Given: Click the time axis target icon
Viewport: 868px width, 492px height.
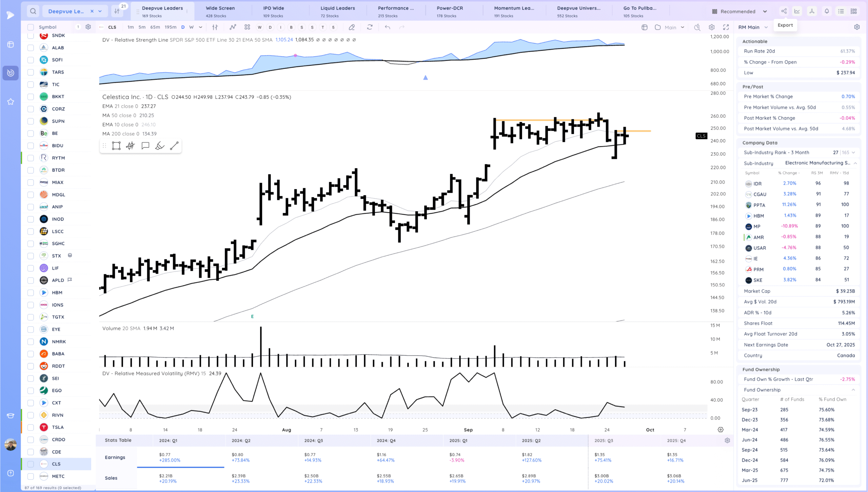Looking at the screenshot, I should point(721,430).
